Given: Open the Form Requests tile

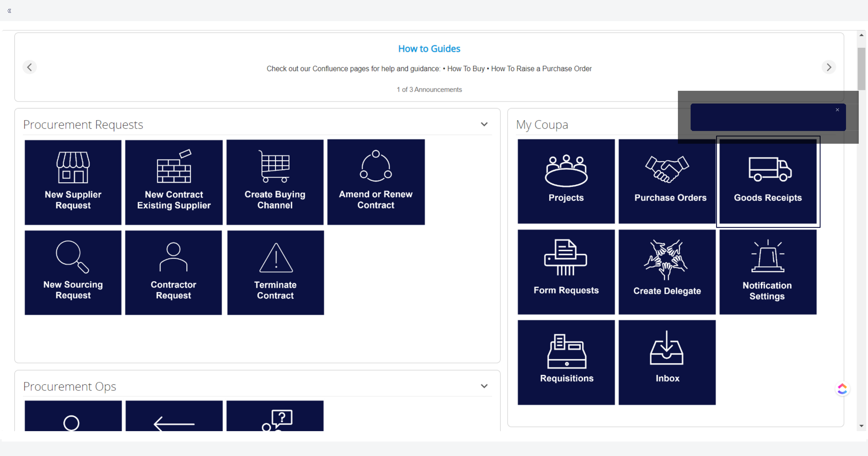Looking at the screenshot, I should tap(566, 272).
